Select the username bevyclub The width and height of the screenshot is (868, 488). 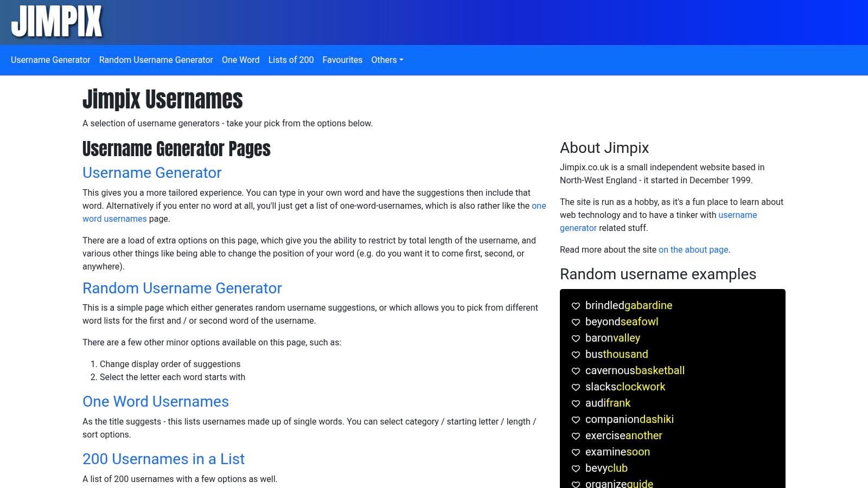point(607,468)
